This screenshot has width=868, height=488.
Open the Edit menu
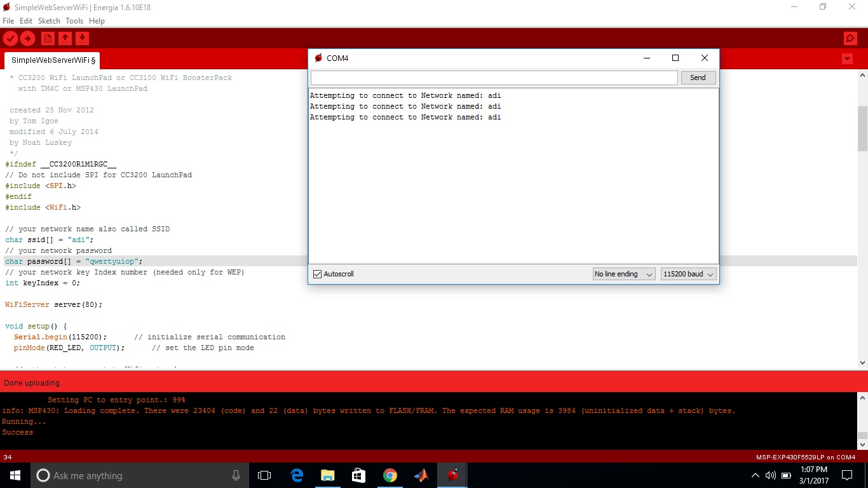(x=26, y=21)
